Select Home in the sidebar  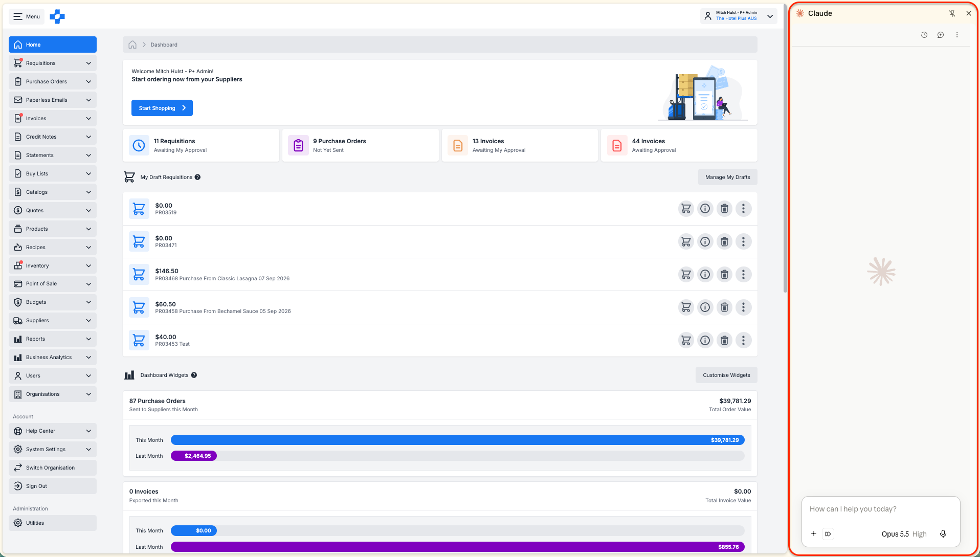(53, 44)
